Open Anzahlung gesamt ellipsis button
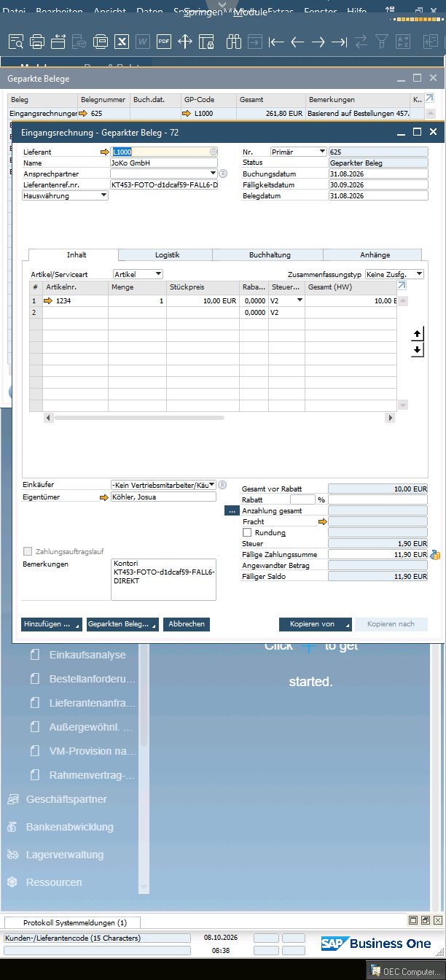The height and width of the screenshot is (980, 446). click(232, 511)
